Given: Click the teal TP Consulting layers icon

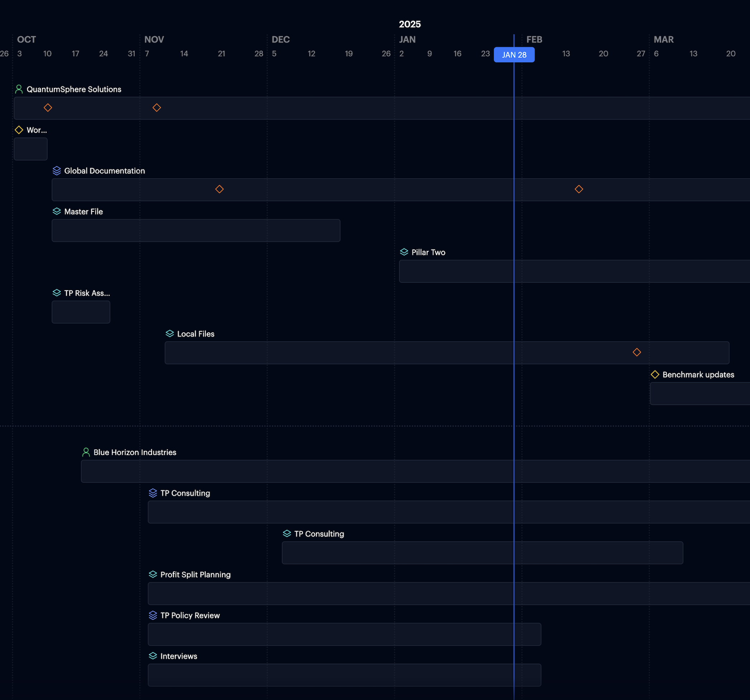Looking at the screenshot, I should pos(287,534).
